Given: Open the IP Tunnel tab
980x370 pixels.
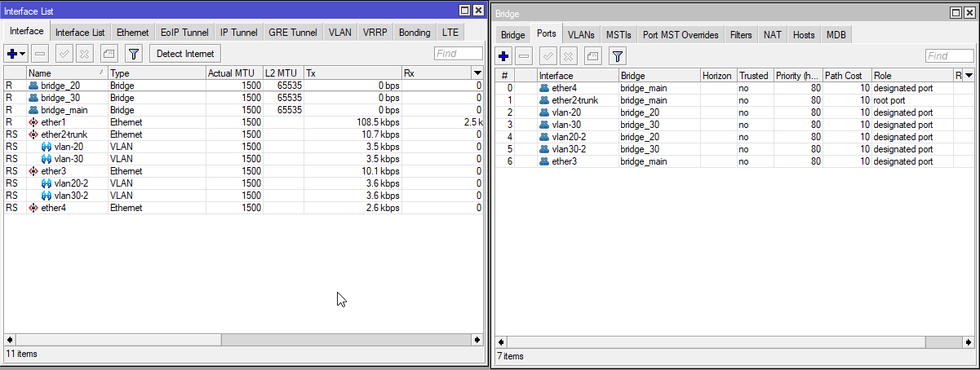Looking at the screenshot, I should tap(239, 33).
